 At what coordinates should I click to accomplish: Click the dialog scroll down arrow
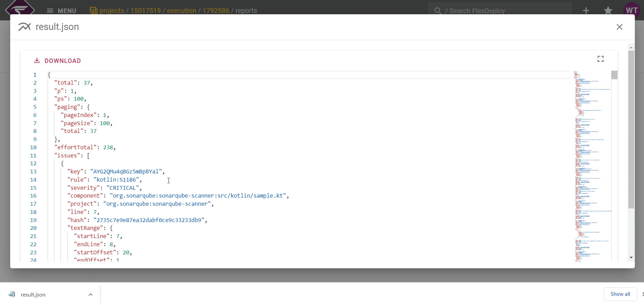tap(631, 258)
